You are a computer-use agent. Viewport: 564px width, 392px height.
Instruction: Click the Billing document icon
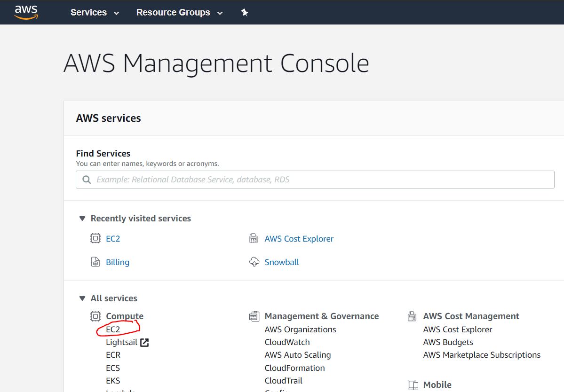click(95, 262)
